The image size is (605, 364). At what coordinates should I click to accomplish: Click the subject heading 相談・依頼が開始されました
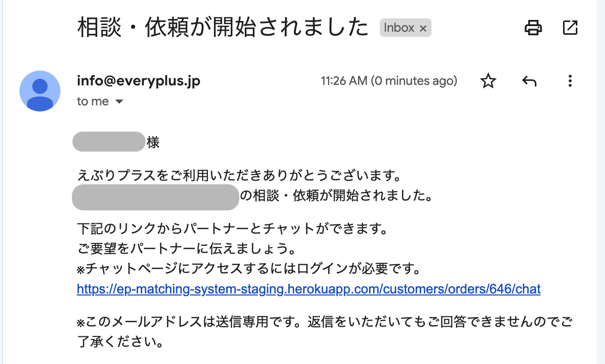pyautogui.click(x=223, y=27)
